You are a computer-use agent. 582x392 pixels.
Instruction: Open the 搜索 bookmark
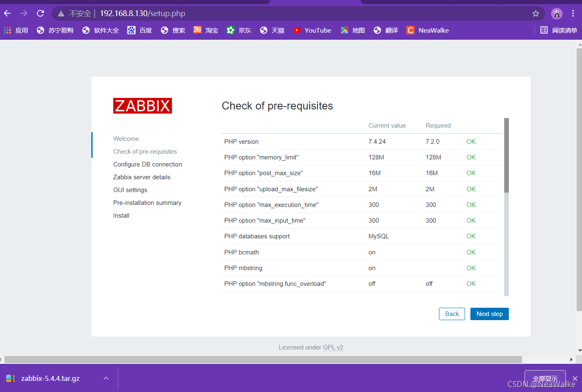coord(173,30)
